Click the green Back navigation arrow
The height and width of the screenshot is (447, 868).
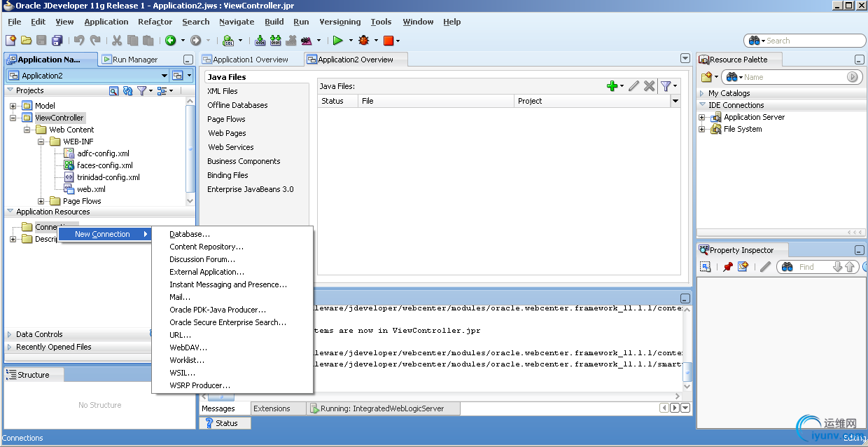[170, 41]
